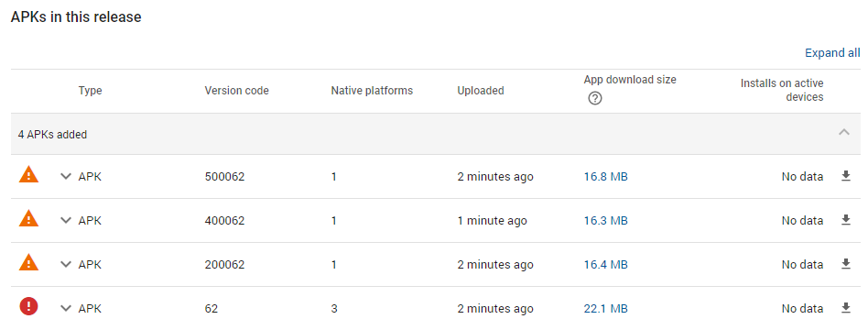Download the APK with version code 62

[x=845, y=308]
